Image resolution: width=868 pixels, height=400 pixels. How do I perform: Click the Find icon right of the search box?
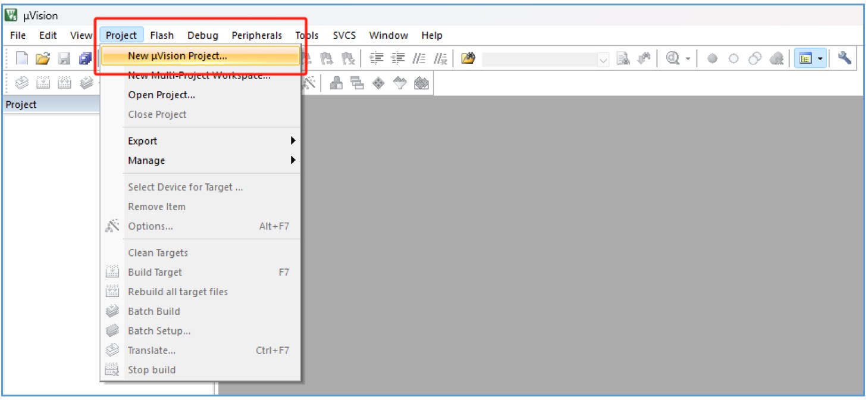click(622, 58)
